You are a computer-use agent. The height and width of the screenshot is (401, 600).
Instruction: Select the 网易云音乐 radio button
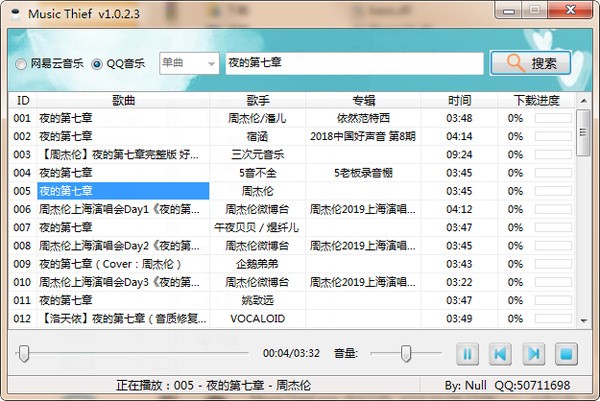click(21, 64)
